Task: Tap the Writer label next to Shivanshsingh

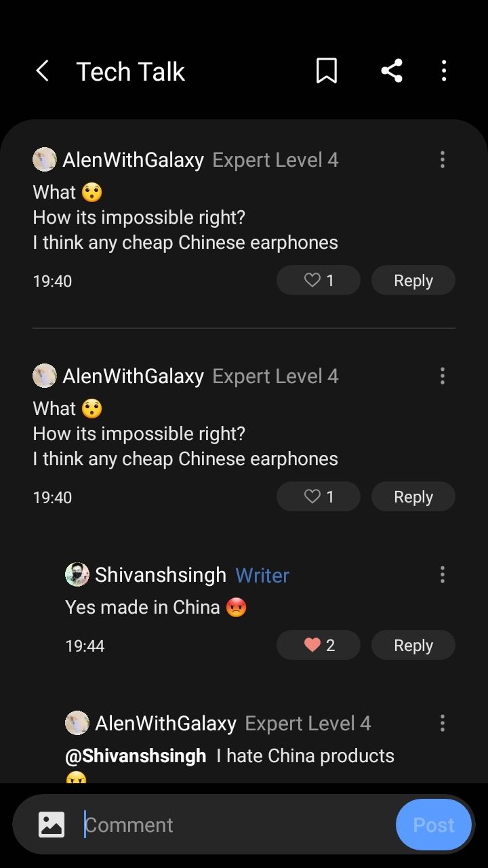Action: [262, 574]
